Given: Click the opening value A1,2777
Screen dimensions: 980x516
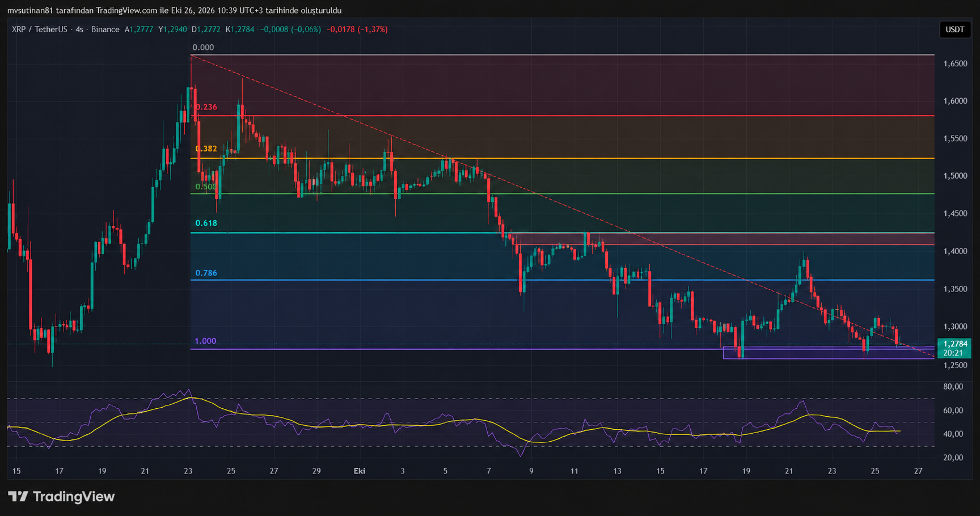Looking at the screenshot, I should pyautogui.click(x=139, y=29).
